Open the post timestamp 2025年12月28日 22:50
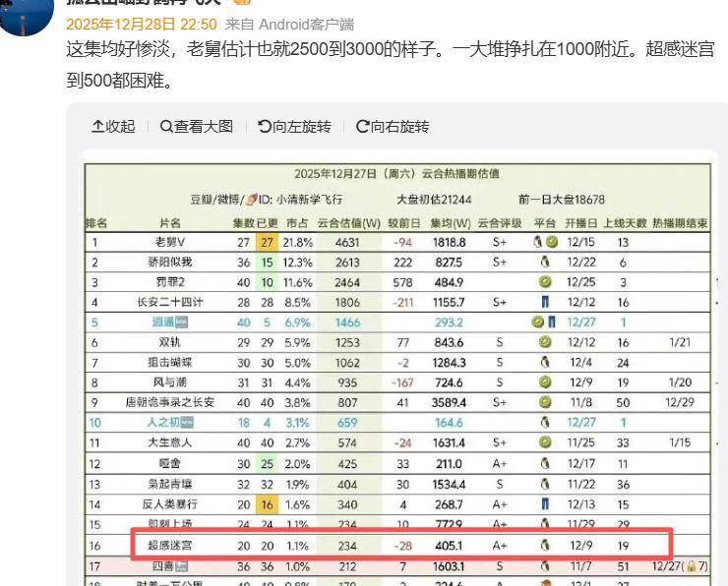Image resolution: width=728 pixels, height=586 pixels. 140,24
